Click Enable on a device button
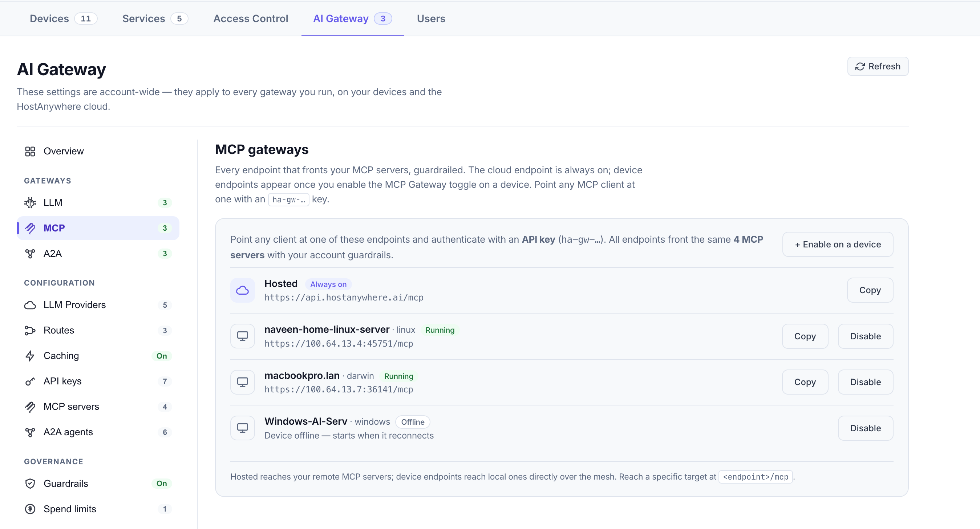The width and height of the screenshot is (980, 529). [838, 245]
